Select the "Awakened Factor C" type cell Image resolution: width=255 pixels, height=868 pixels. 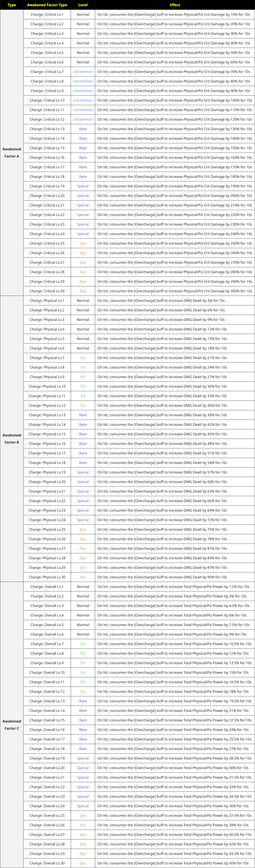[12, 725]
